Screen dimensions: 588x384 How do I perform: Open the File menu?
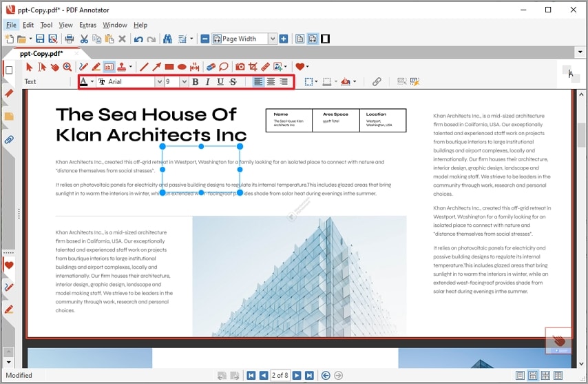11,25
